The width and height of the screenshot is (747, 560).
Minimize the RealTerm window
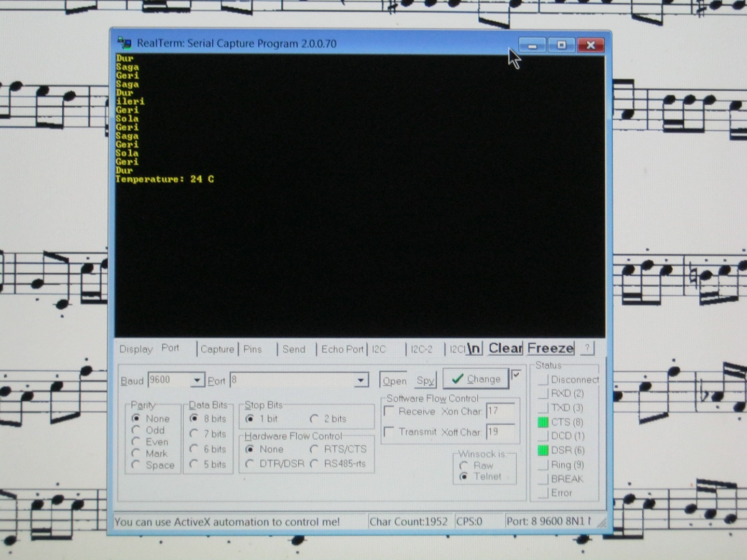pyautogui.click(x=532, y=45)
